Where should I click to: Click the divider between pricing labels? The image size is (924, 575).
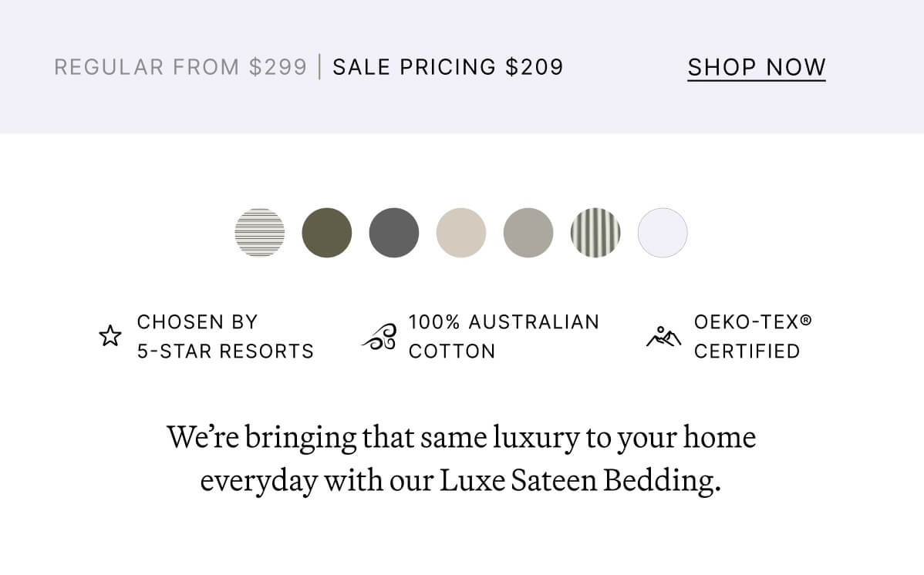click(319, 67)
